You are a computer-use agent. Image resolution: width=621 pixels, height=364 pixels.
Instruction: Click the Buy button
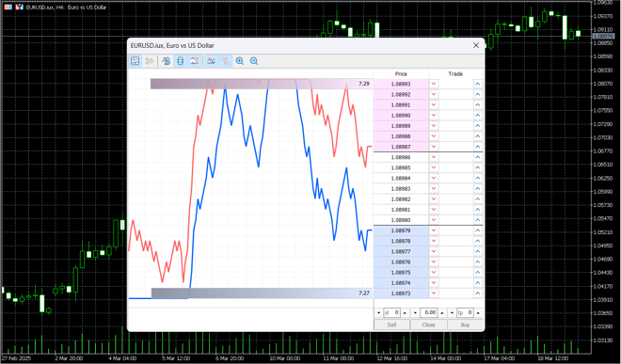point(465,324)
